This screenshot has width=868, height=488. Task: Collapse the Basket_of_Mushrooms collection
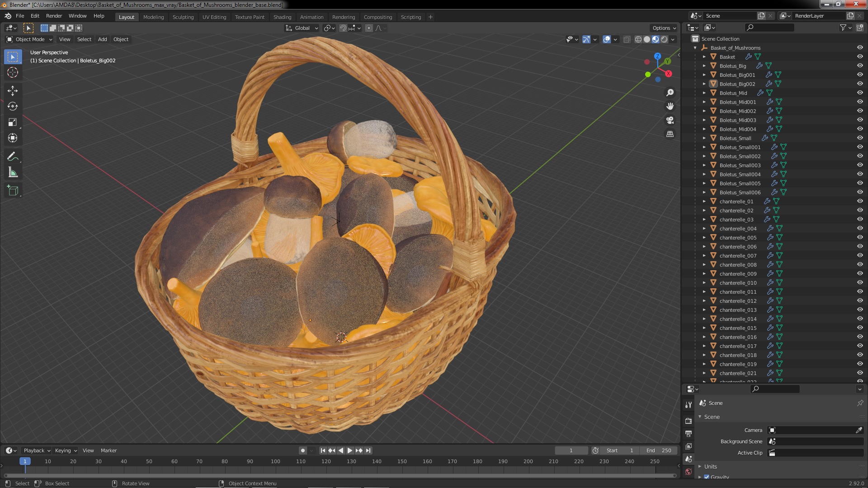coord(695,48)
